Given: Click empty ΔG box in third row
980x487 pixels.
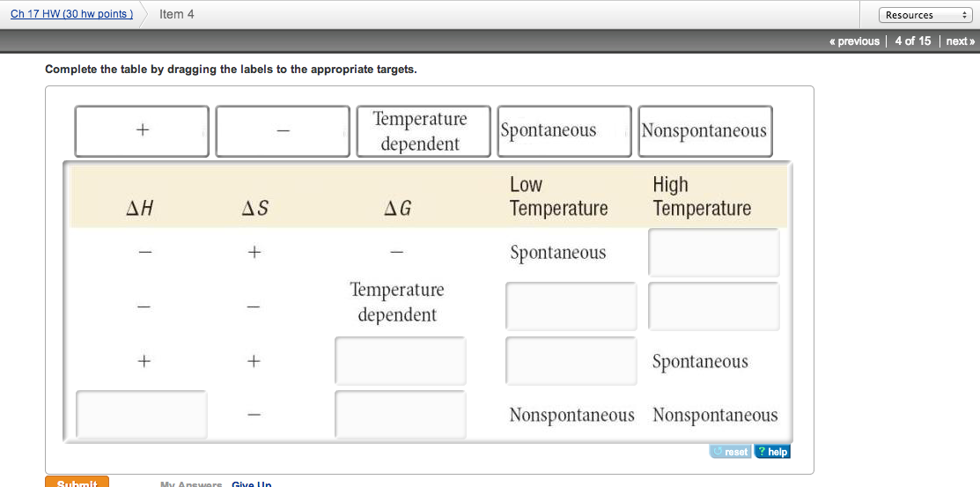Looking at the screenshot, I should tap(401, 361).
